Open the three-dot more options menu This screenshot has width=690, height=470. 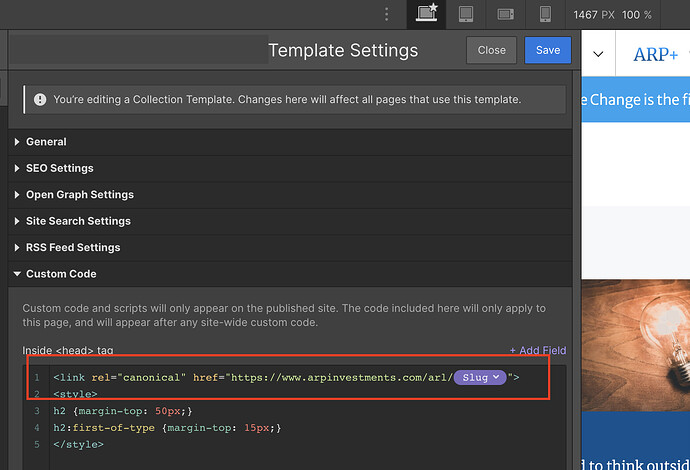click(x=387, y=14)
